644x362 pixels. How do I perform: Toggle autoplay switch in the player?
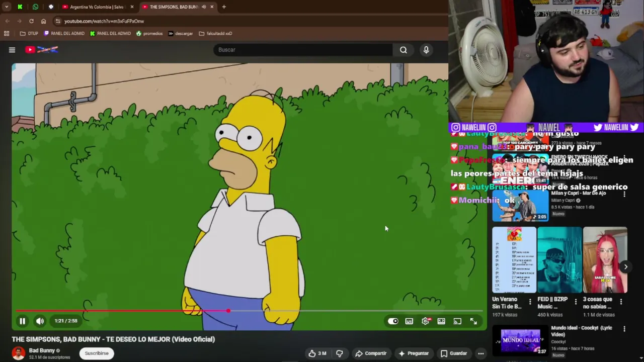393,321
